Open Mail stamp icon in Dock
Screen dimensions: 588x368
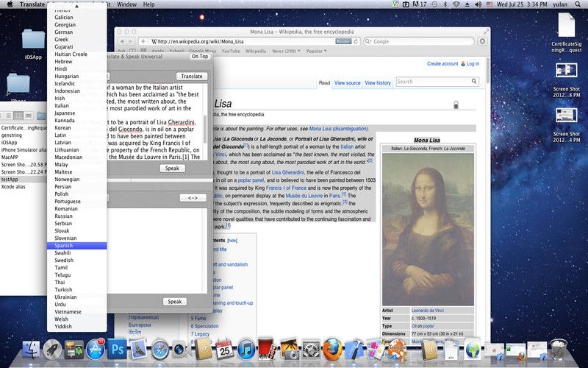pos(138,350)
